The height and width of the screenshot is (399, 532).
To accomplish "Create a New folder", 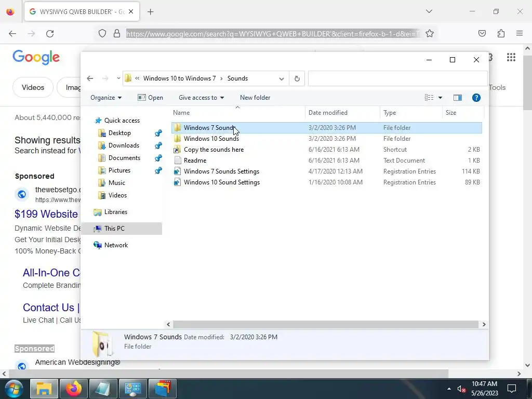I will click(x=255, y=98).
